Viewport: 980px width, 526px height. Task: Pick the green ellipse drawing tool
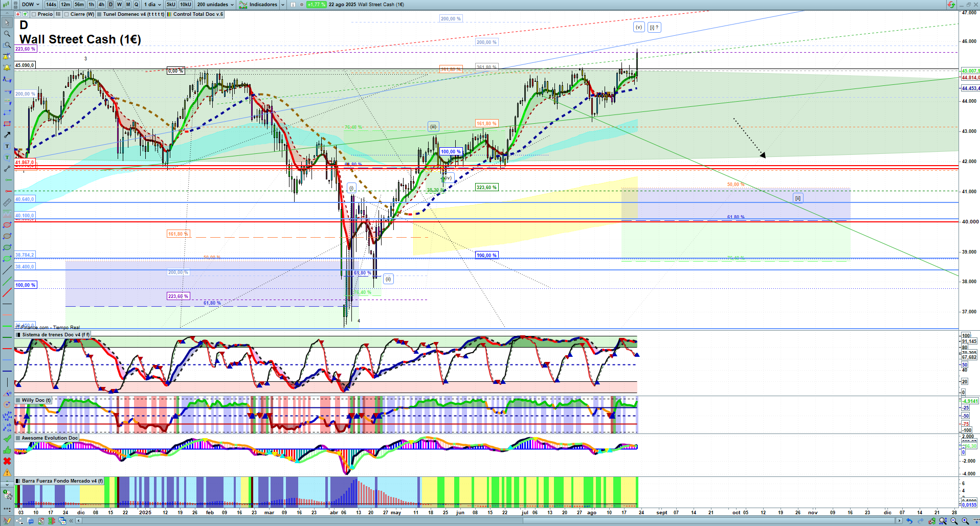7,247
